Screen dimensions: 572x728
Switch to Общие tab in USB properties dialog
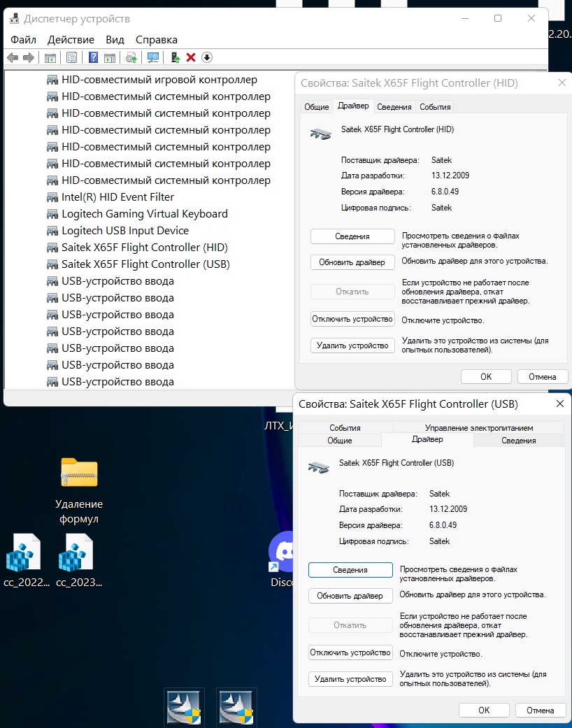(x=340, y=440)
